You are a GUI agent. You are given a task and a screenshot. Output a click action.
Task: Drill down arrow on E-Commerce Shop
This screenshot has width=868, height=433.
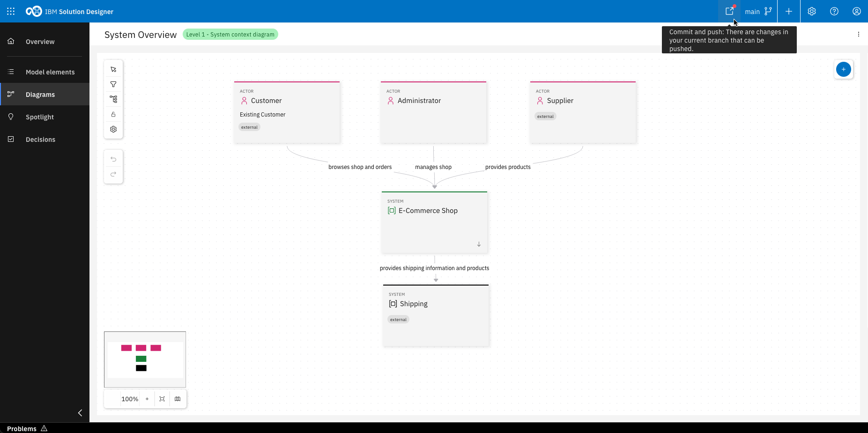pos(479,244)
